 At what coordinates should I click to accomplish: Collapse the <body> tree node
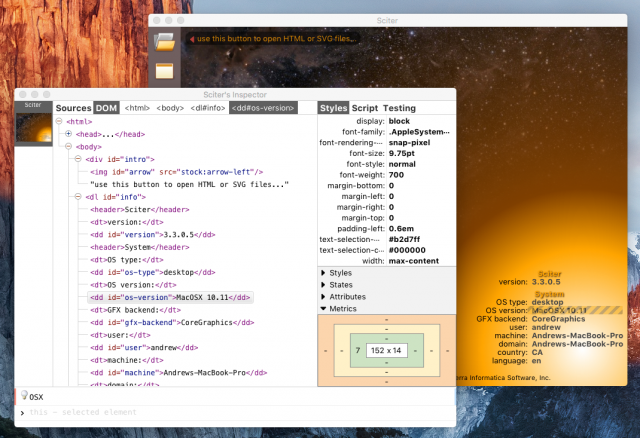69,146
